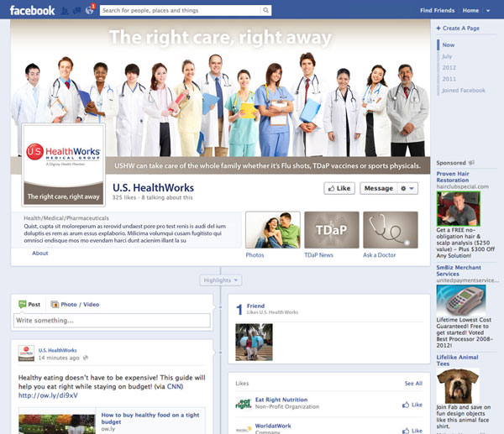The image size is (504, 434).
Task: Click the facebook logo
Action: coord(32,11)
